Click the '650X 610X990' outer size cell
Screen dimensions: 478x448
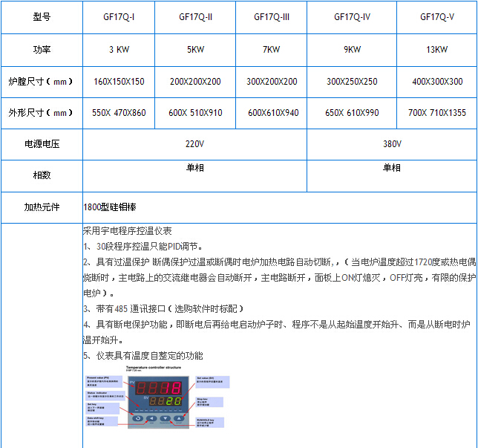point(352,113)
